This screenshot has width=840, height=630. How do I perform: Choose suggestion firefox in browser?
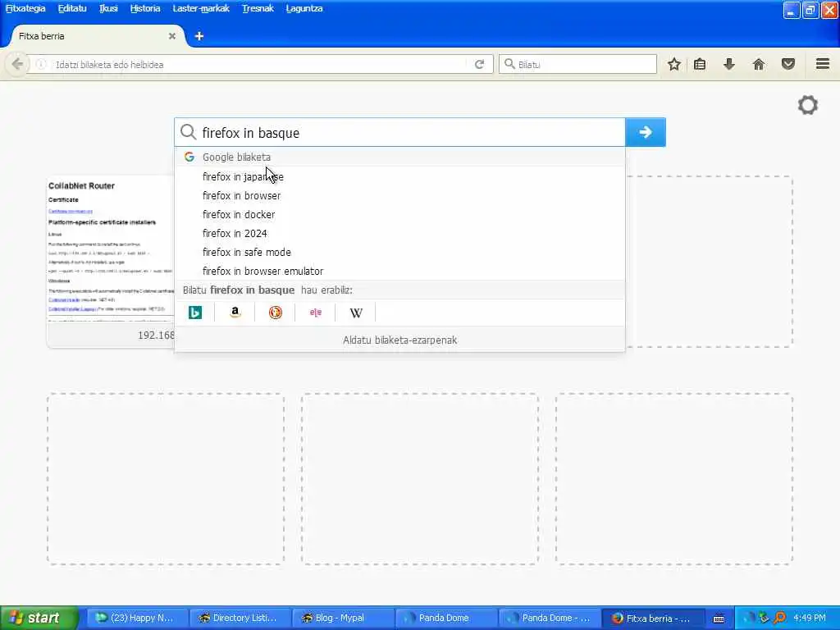click(399, 195)
